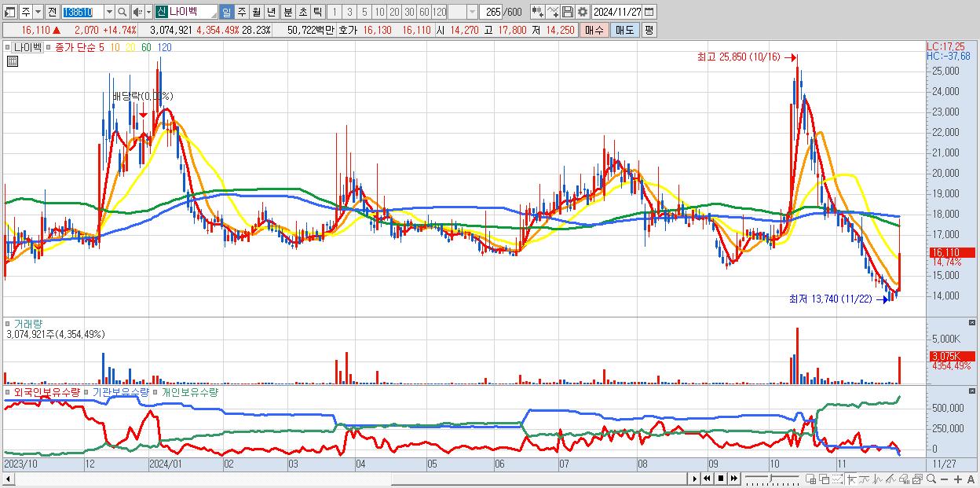Click the add chart window icon
This screenshot has height=488, width=980.
pyautogui.click(x=811, y=479)
